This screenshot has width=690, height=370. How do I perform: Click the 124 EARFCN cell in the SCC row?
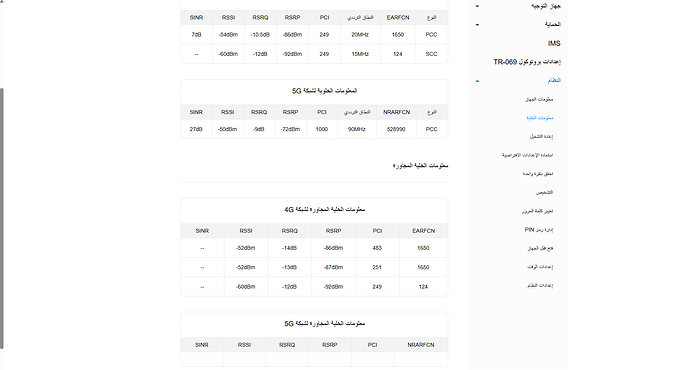tap(398, 54)
